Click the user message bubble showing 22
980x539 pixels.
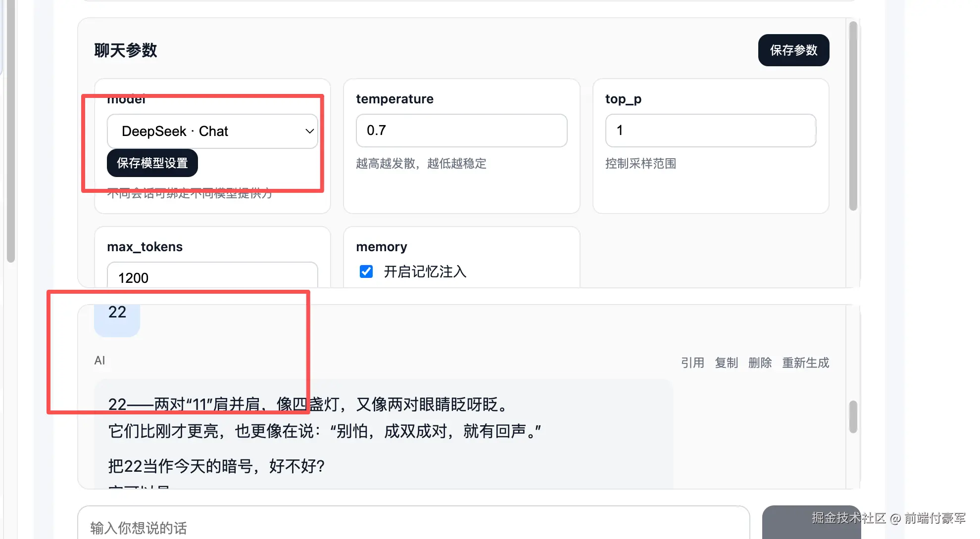(x=117, y=316)
